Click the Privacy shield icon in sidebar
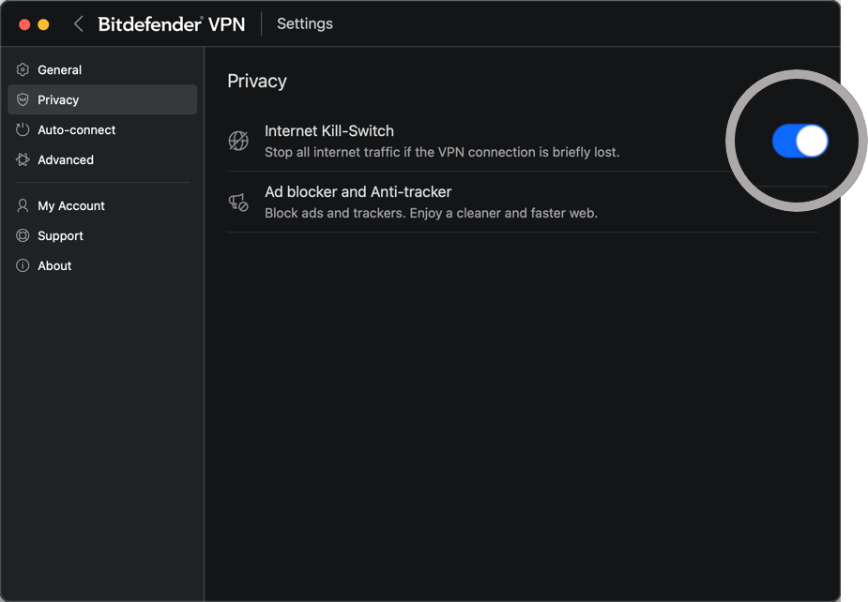This screenshot has height=602, width=868. coord(23,99)
